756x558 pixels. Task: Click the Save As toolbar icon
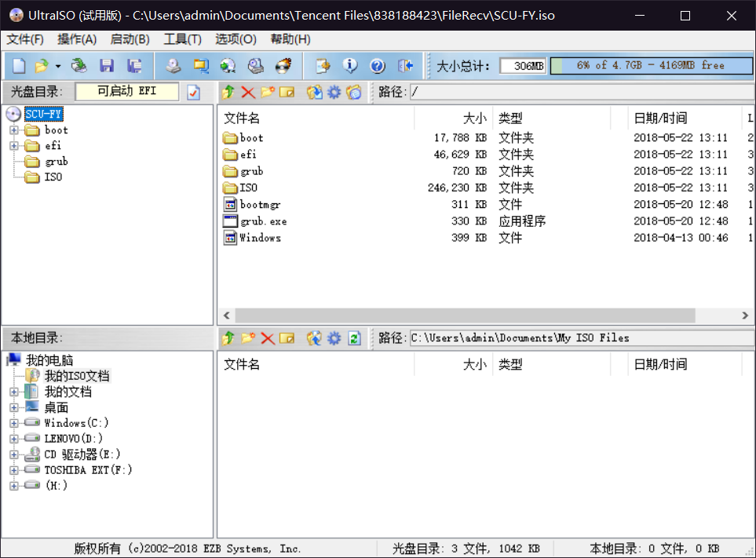pyautogui.click(x=134, y=66)
